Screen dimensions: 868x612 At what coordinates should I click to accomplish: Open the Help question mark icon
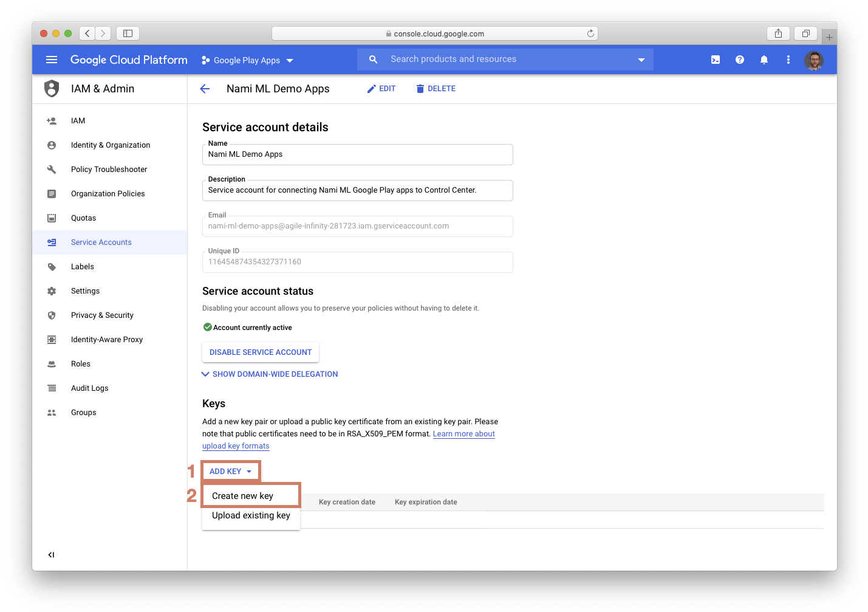[740, 60]
